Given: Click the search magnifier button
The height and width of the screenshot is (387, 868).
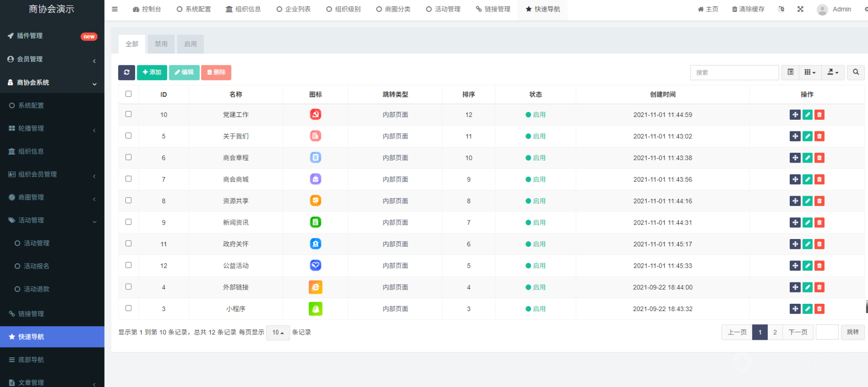Looking at the screenshot, I should point(856,73).
